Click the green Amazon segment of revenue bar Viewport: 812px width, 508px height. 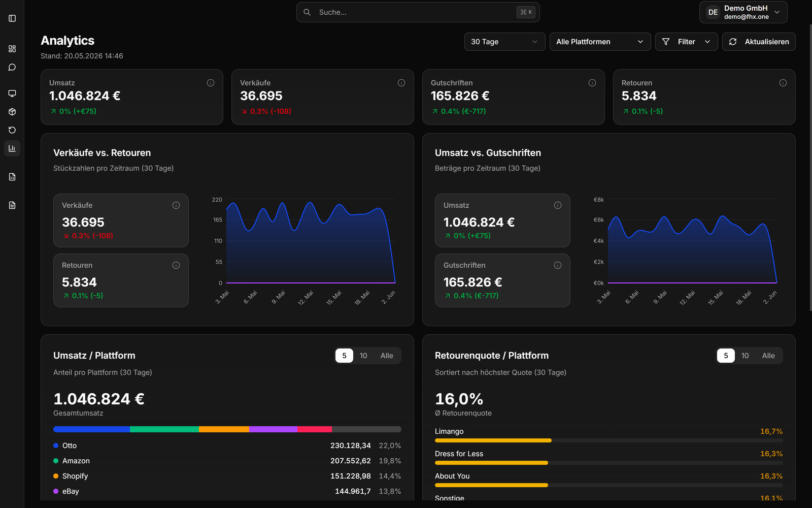tap(164, 429)
